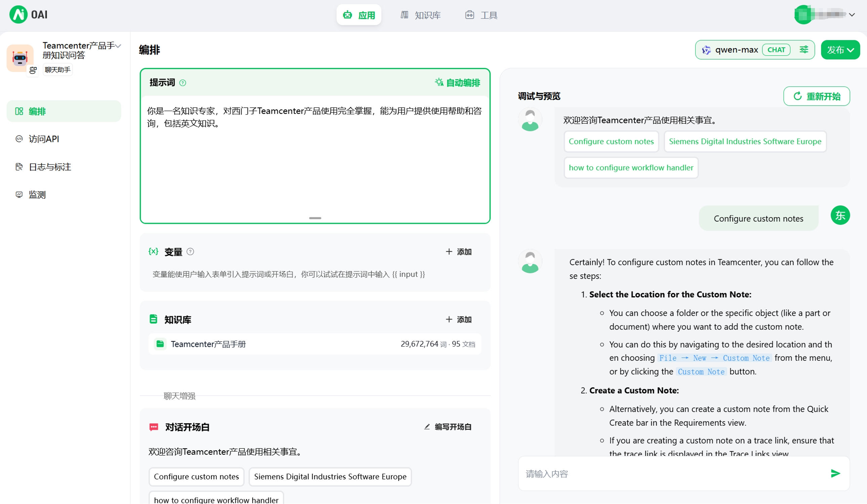Switch to the 知识库 tab
This screenshot has width=867, height=504.
click(x=421, y=15)
